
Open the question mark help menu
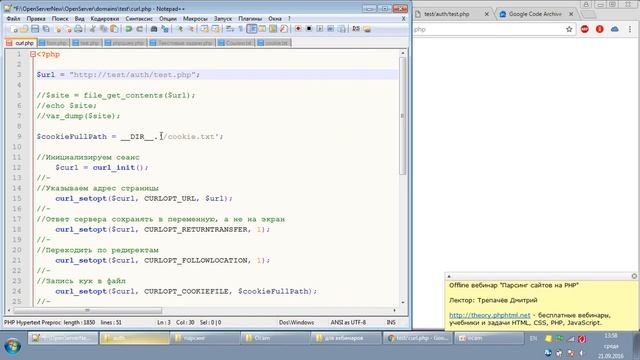pyautogui.click(x=289, y=19)
